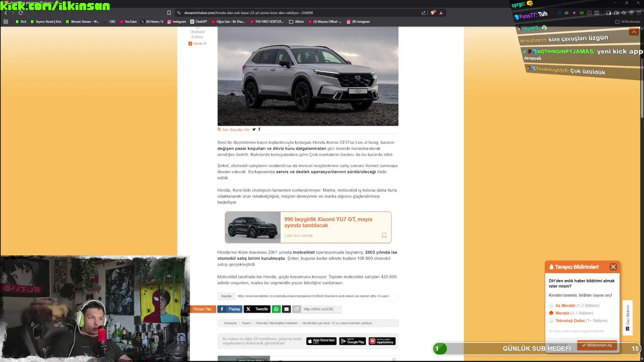Click the Google Play download badge
Screen dimensions: 644x362
pyautogui.click(x=353, y=341)
